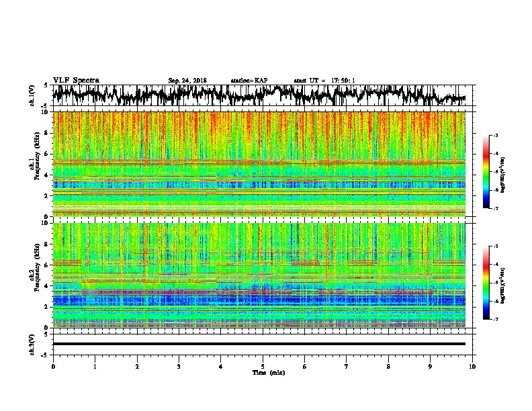Viewport: 532px width, 411px height.
Task: Click the "0" tick on the Time axis
Action: point(53,367)
